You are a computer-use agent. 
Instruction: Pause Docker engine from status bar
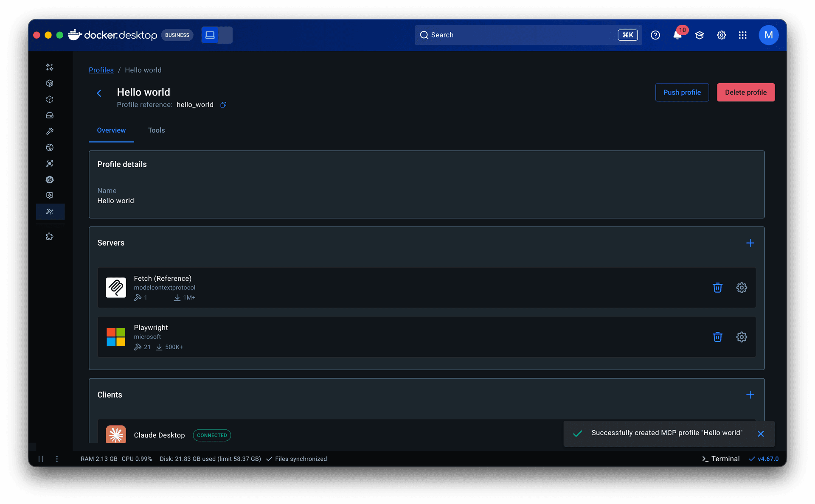tap(41, 459)
